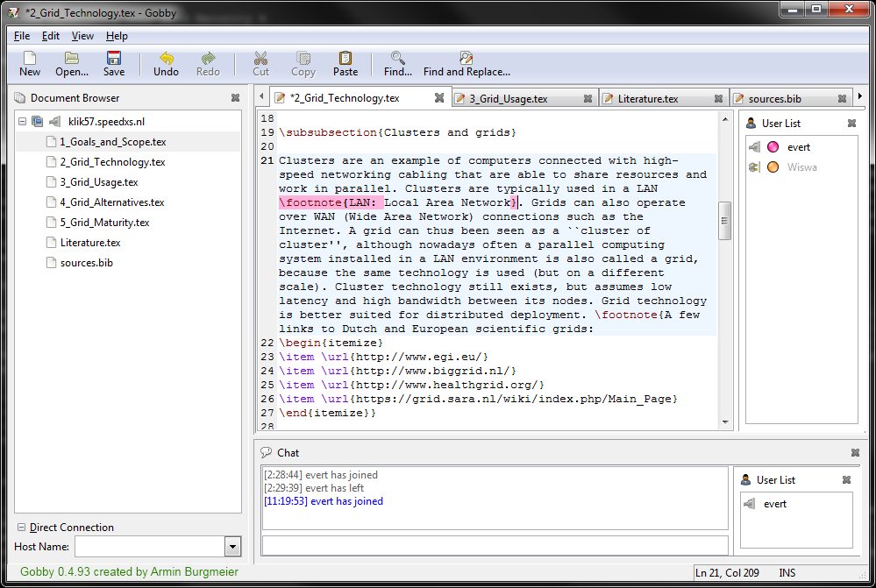Click Wiswa's orange user color swatch
This screenshot has width=876, height=588.
(773, 167)
